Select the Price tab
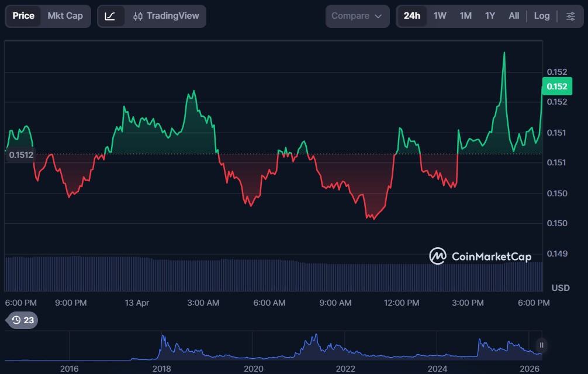Image resolution: width=588 pixels, height=374 pixels. [23, 16]
